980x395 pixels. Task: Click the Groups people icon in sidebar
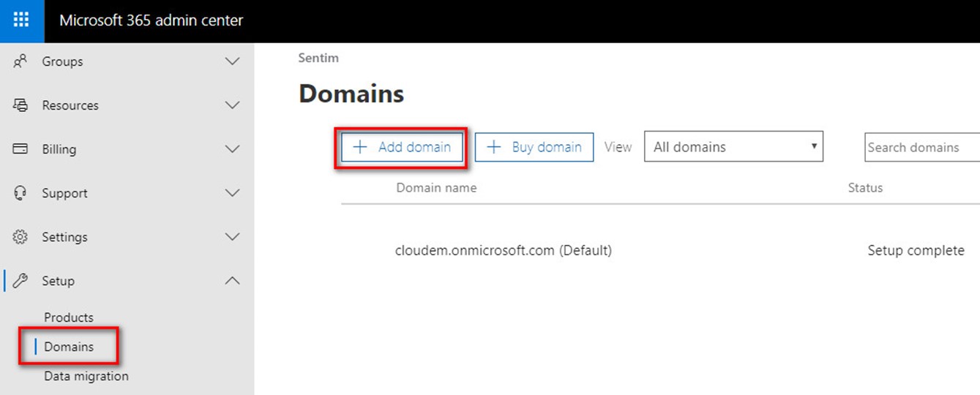point(20,61)
